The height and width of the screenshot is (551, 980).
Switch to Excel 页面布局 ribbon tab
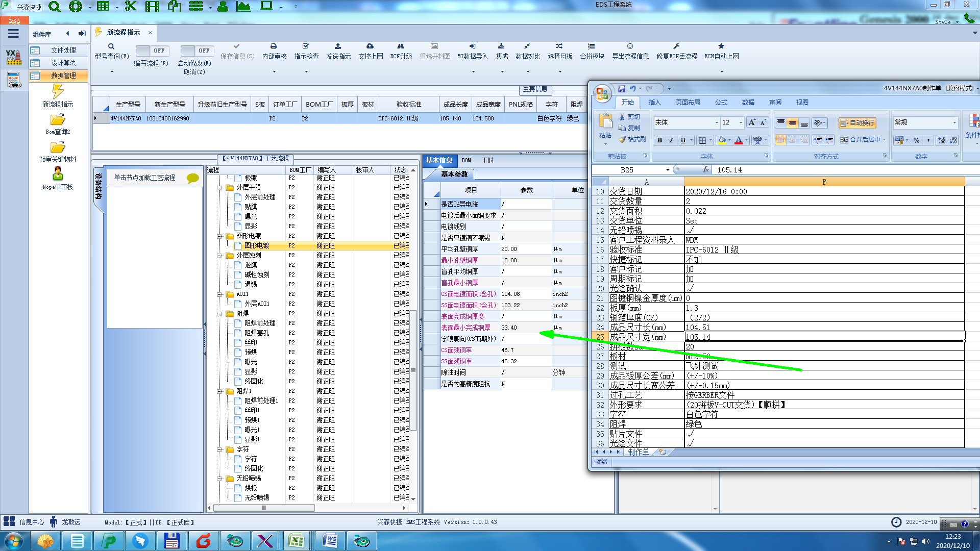point(688,103)
